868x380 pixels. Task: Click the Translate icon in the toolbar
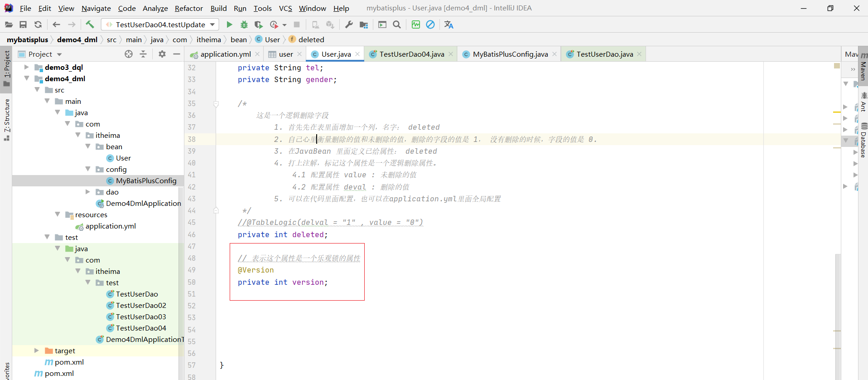coord(449,24)
